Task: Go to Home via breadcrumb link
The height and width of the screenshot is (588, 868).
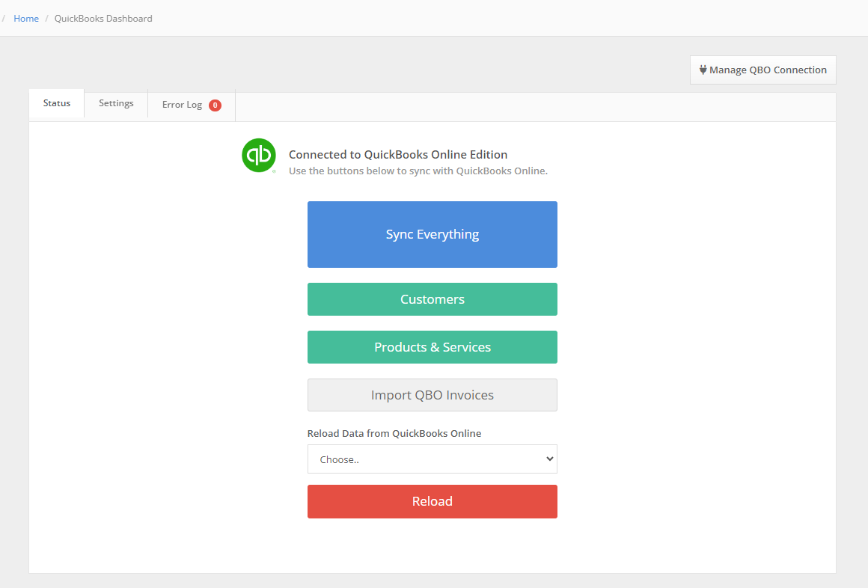Action: point(26,18)
